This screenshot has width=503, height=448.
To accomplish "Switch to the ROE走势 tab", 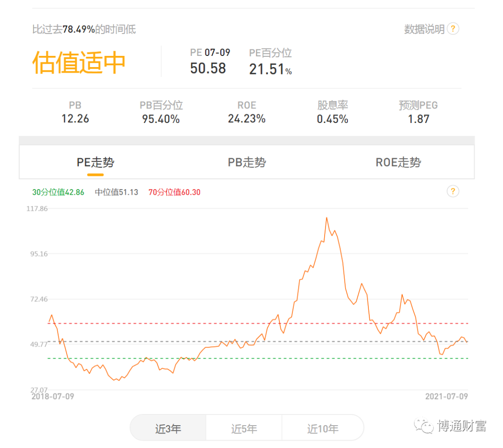I will tap(398, 162).
